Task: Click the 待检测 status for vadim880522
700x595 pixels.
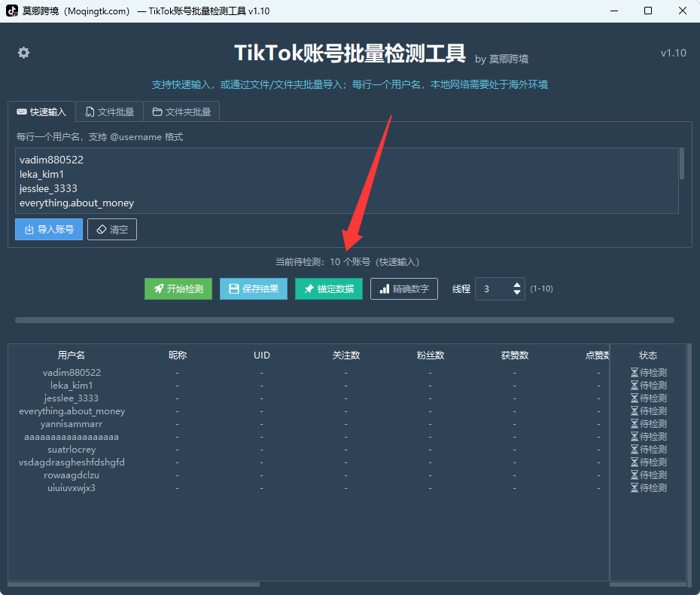Action: coord(648,373)
